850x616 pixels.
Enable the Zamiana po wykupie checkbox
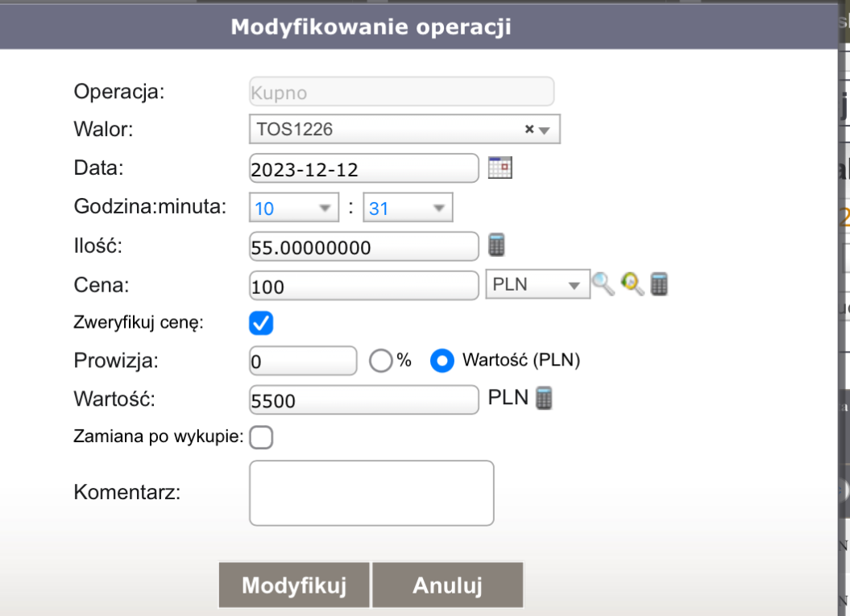click(262, 437)
